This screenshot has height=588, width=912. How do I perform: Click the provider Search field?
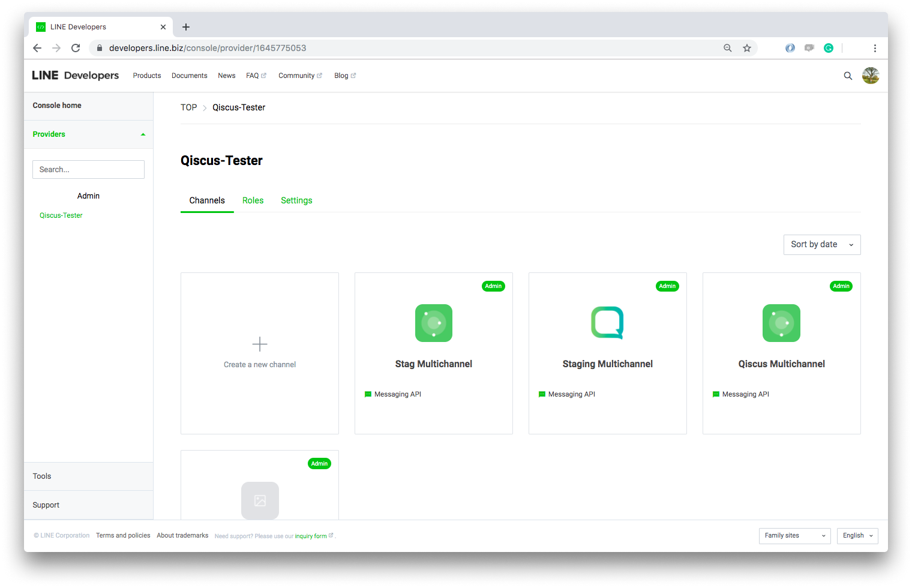click(88, 169)
